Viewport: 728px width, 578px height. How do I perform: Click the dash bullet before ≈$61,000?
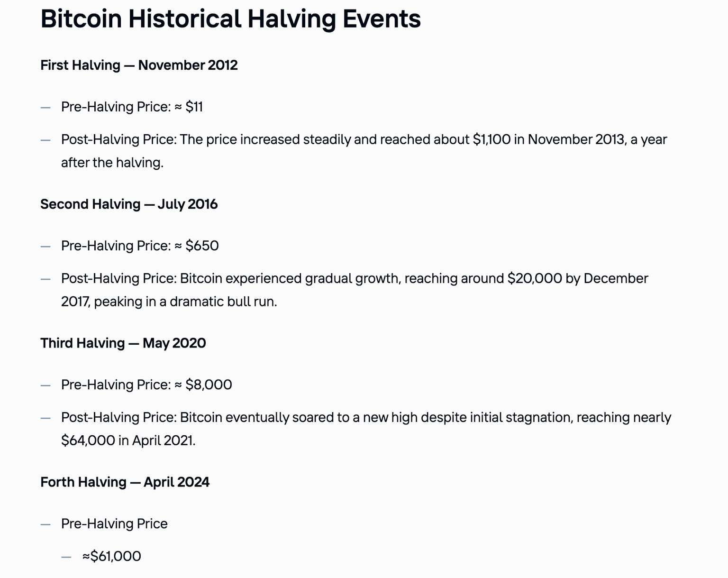pyautogui.click(x=66, y=557)
